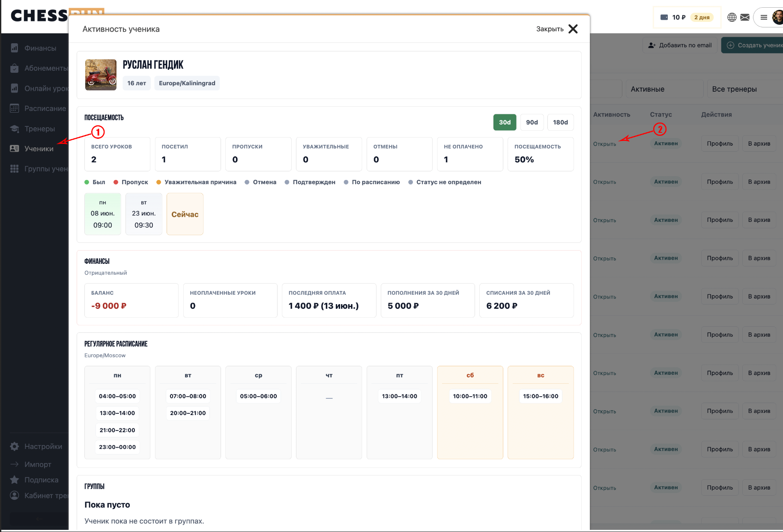This screenshot has height=532, width=783.
Task: Click Профиль button in first row
Action: coord(720,143)
